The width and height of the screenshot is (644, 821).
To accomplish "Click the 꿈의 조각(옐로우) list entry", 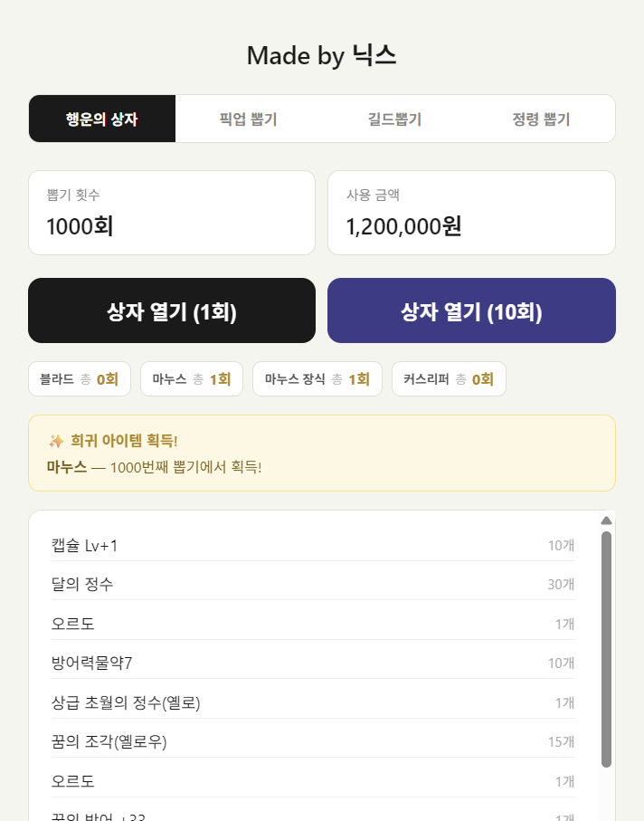I will click(313, 742).
